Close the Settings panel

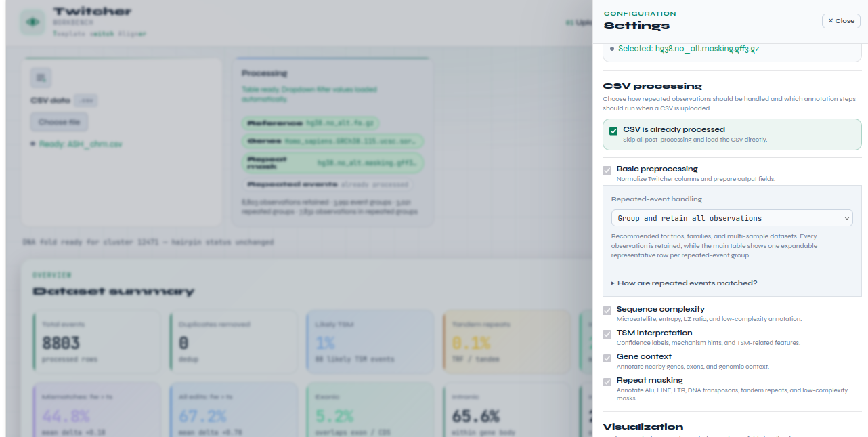point(841,21)
